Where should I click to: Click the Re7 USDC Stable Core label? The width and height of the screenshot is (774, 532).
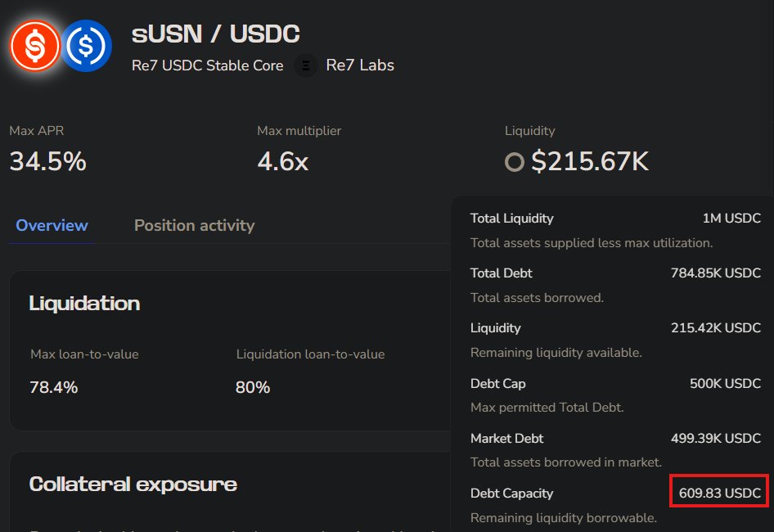pyautogui.click(x=207, y=65)
